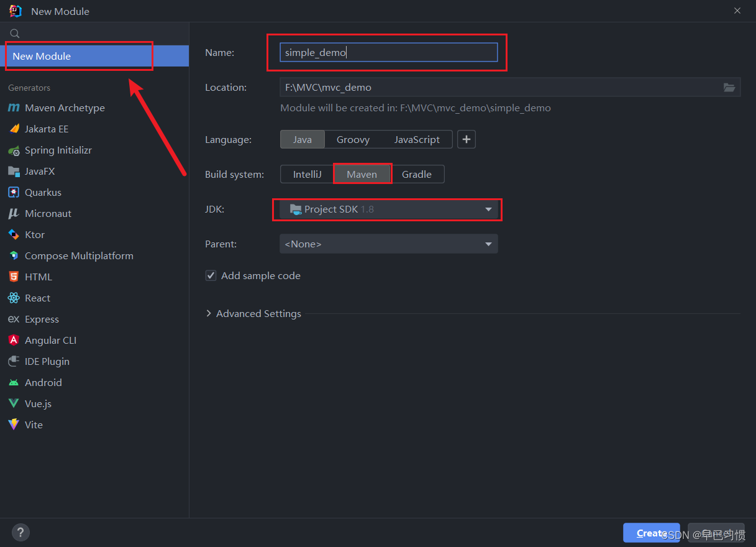The width and height of the screenshot is (756, 547).
Task: Click the React label text
Action: click(37, 298)
